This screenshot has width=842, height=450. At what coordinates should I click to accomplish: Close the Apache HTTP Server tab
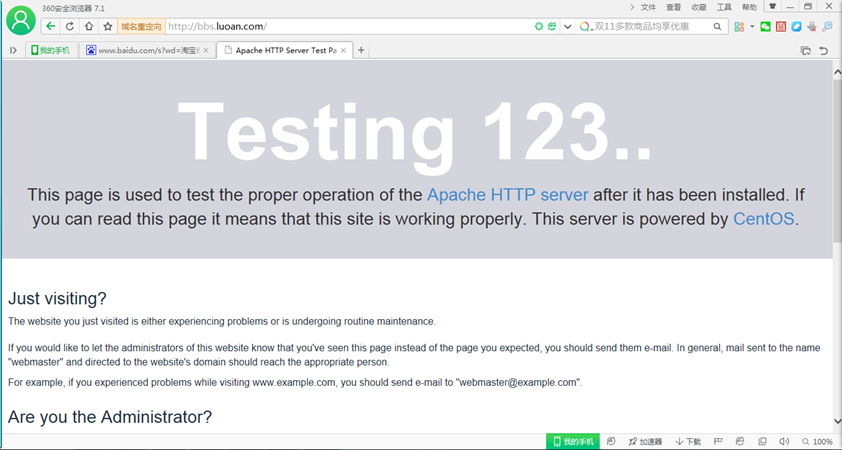(x=344, y=50)
